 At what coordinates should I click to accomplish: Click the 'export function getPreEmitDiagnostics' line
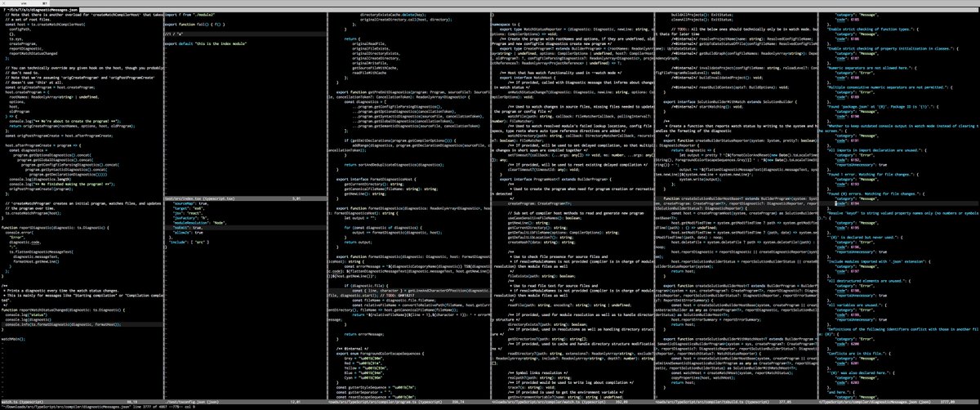415,94
